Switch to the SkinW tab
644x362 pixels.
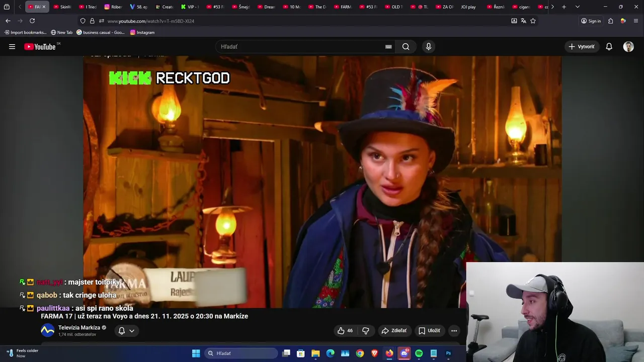(x=62, y=7)
